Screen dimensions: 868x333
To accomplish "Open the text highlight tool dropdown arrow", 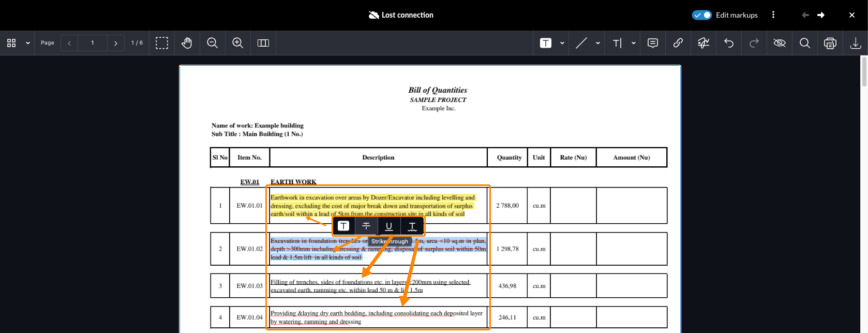I will tap(562, 43).
